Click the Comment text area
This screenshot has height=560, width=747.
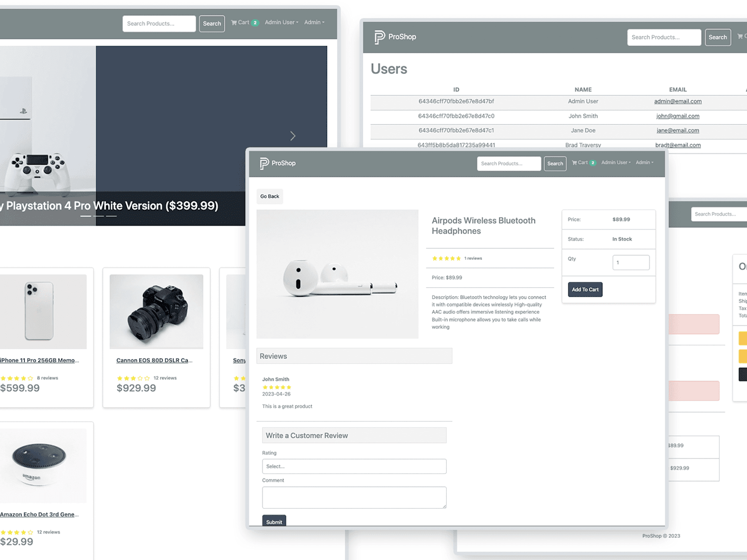(x=354, y=497)
